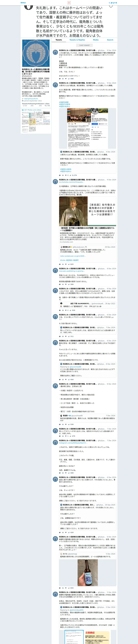Viewport: 138px width, 644px height.
Task: Click the #美郷包囲網 hashtag
Action: (64, 102)
